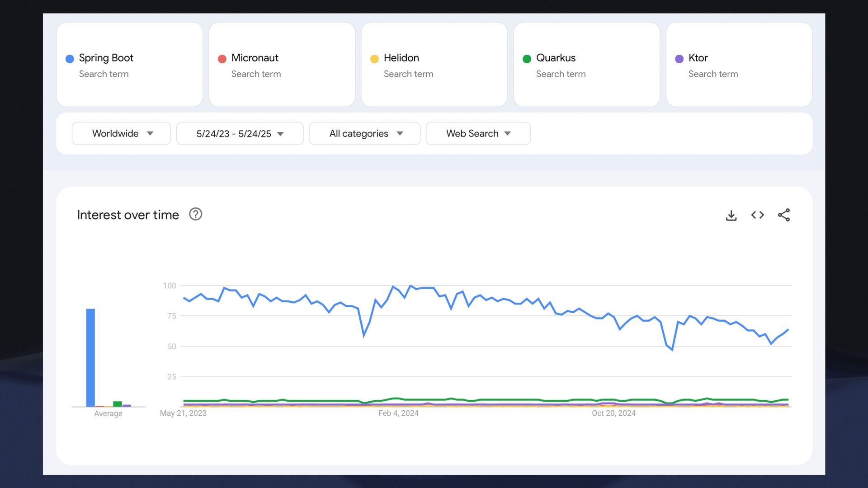Click the purple Ktor color dot
868x488 pixels.
[x=679, y=59]
